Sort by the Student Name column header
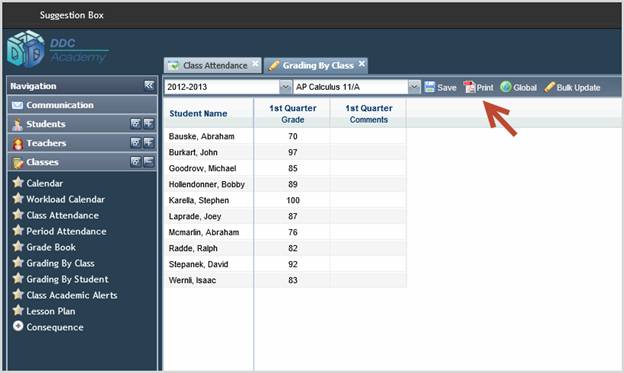 [x=198, y=113]
